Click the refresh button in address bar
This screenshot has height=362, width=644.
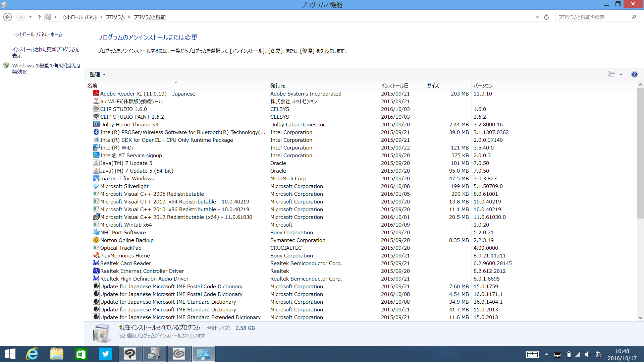coord(546,17)
